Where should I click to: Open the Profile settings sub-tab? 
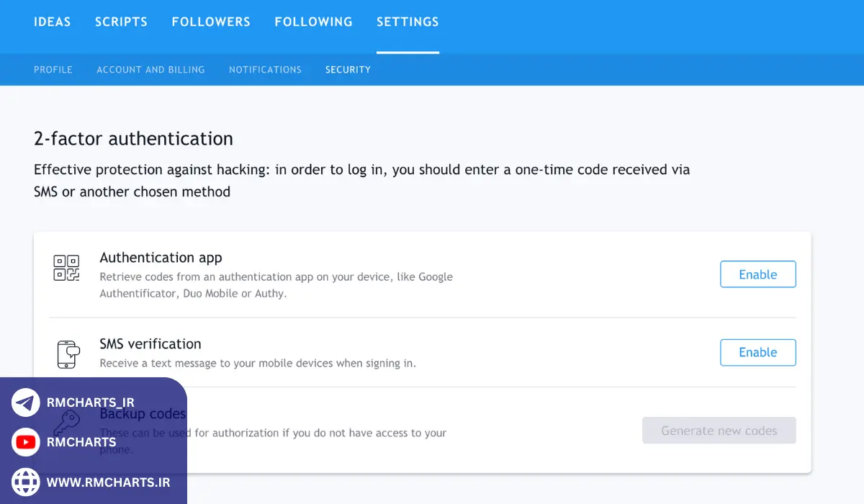53,70
